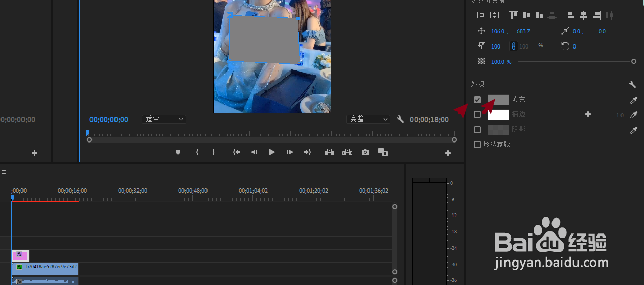Viewport: 644px width, 285px height.
Task: Click the program monitor playhead marker
Action: coord(87,132)
